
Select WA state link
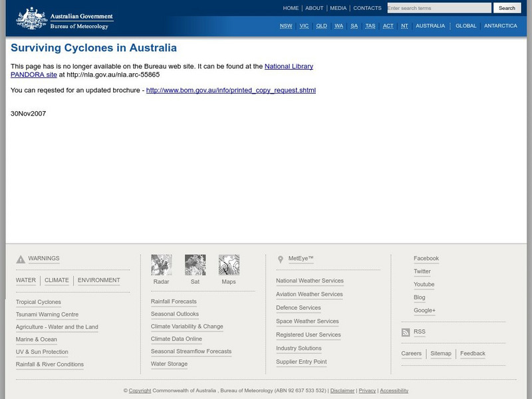(339, 26)
